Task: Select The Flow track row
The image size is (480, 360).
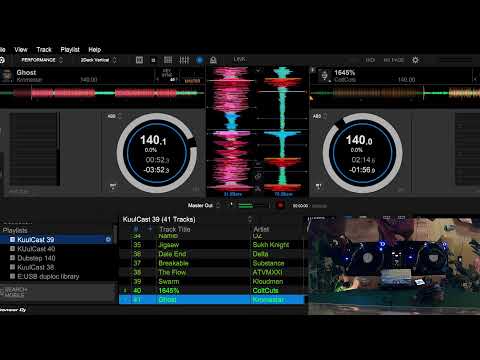Action: click(x=212, y=272)
